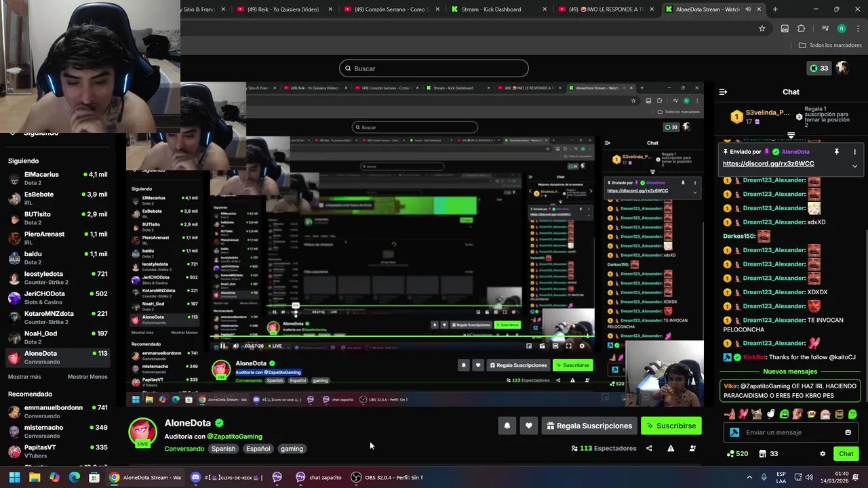The height and width of the screenshot is (488, 868).
Task: Click the S3velinda_P top gifter entry
Action: (760, 117)
